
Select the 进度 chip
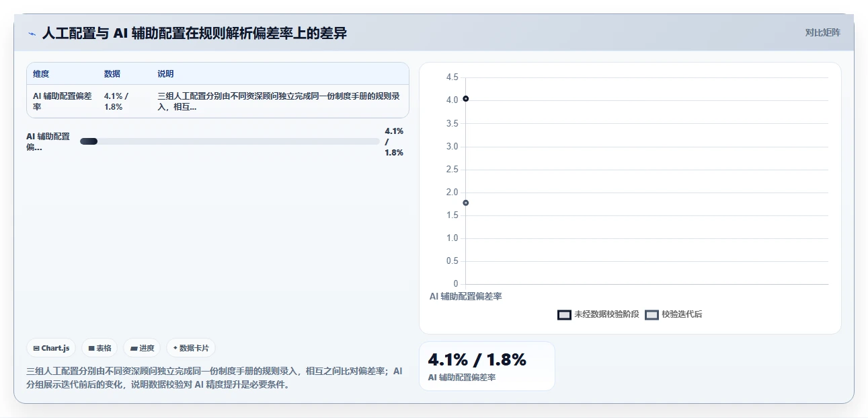coord(142,348)
